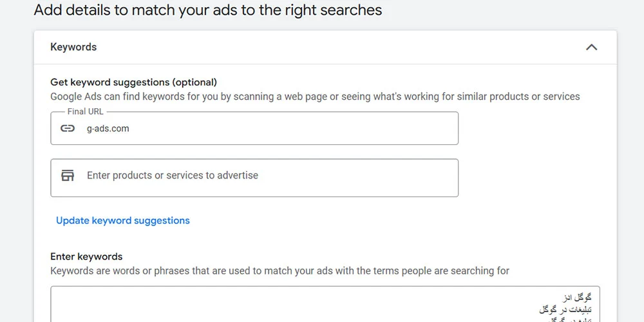This screenshot has width=644, height=322.
Task: Collapse the Keywords section chevron
Action: [x=591, y=47]
